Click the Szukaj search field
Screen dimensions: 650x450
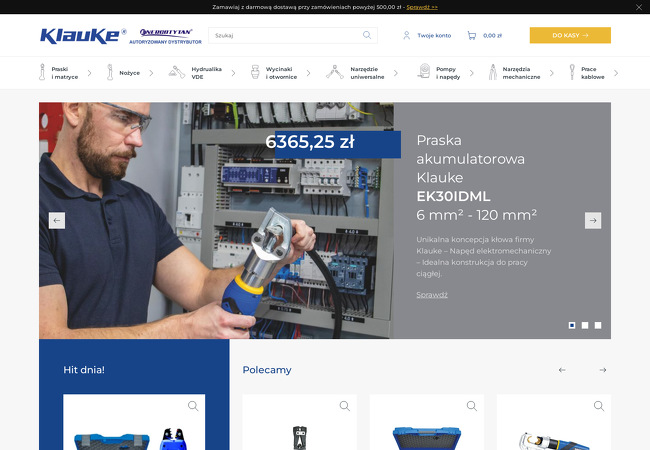293,35
